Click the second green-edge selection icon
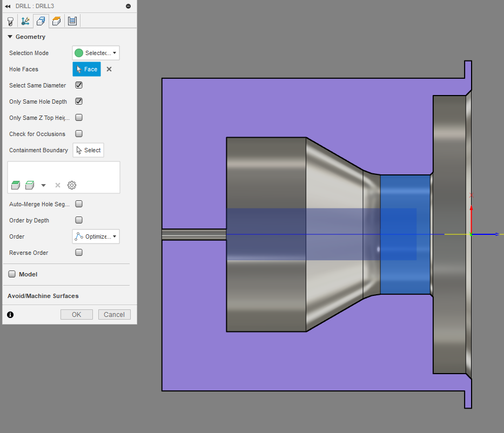This screenshot has height=433, width=504. [x=30, y=185]
